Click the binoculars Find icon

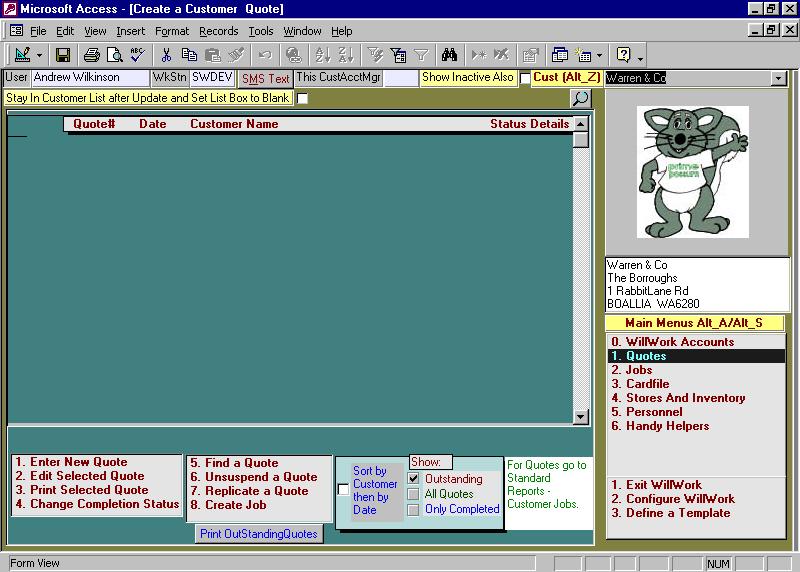click(x=450, y=55)
